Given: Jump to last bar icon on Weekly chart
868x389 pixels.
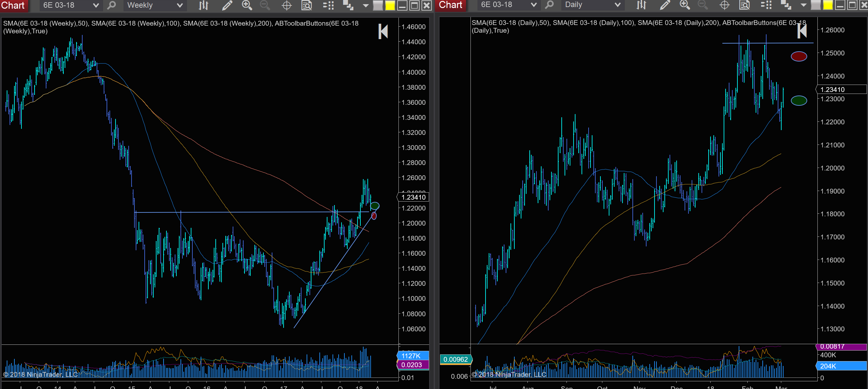Looking at the screenshot, I should pyautogui.click(x=383, y=31).
